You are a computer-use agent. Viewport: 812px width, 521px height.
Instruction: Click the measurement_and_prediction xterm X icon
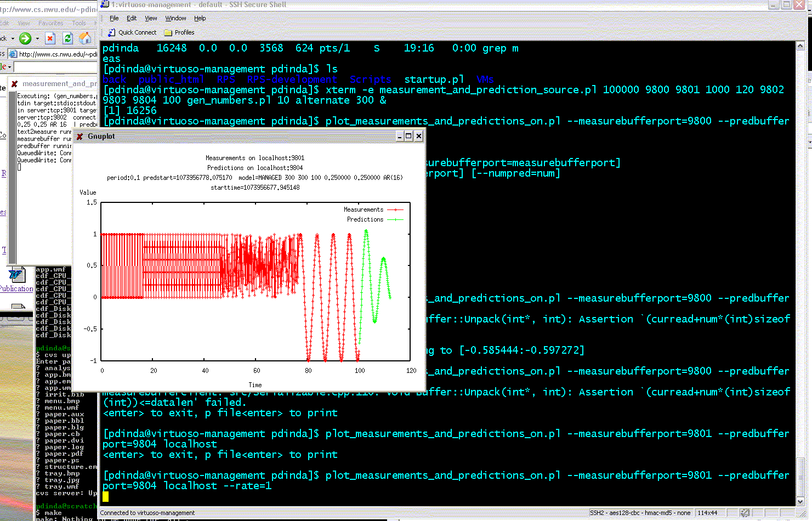pyautogui.click(x=15, y=84)
